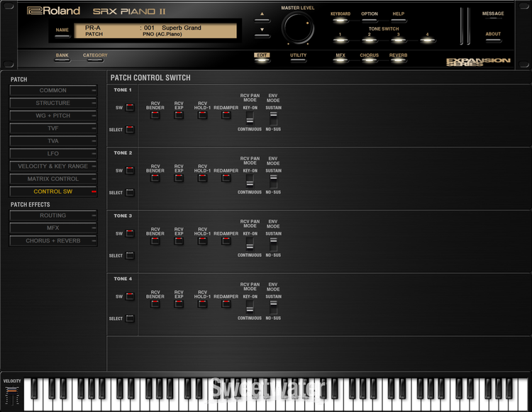Toggle Tone 3 Redamper switch
Viewport: 532px width, 412px height.
[226, 241]
